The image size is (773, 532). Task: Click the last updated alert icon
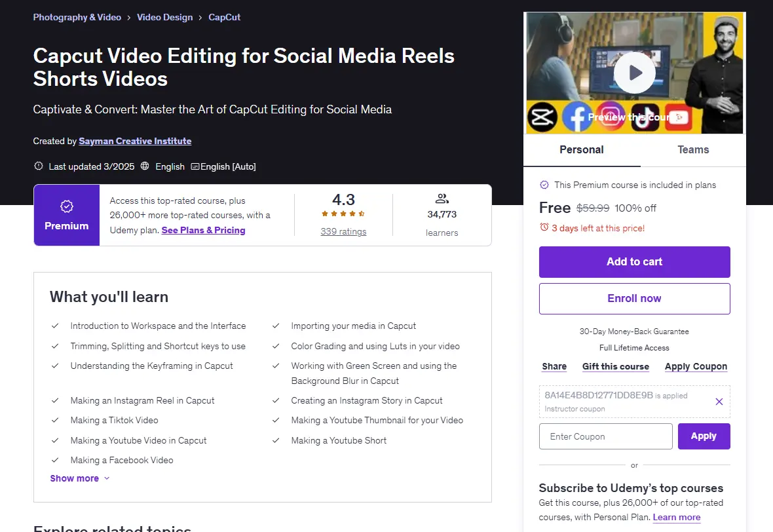[39, 166]
